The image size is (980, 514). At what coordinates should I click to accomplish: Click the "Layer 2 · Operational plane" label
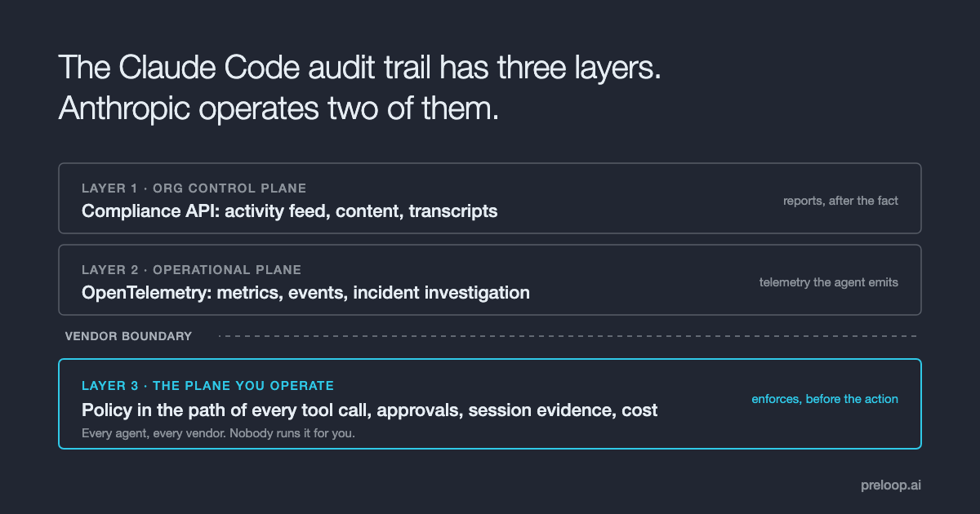click(192, 270)
